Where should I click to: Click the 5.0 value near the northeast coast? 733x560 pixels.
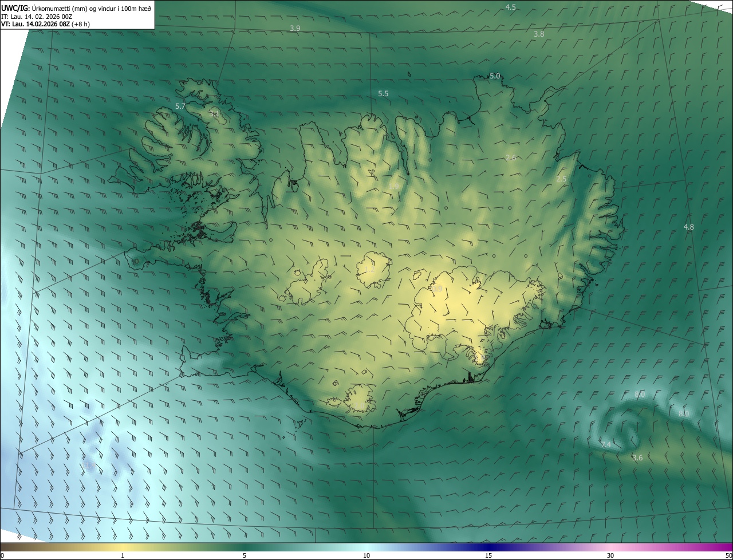point(495,76)
